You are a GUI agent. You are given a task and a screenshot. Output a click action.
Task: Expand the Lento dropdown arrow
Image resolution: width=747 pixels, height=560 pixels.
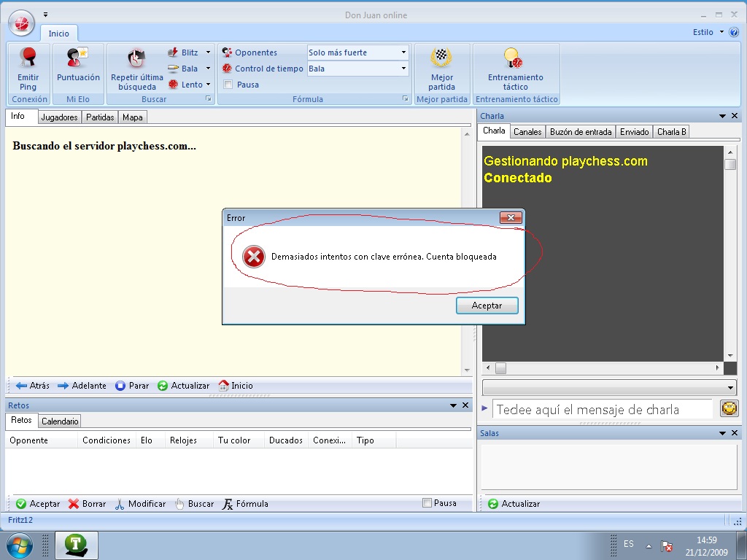[208, 85]
